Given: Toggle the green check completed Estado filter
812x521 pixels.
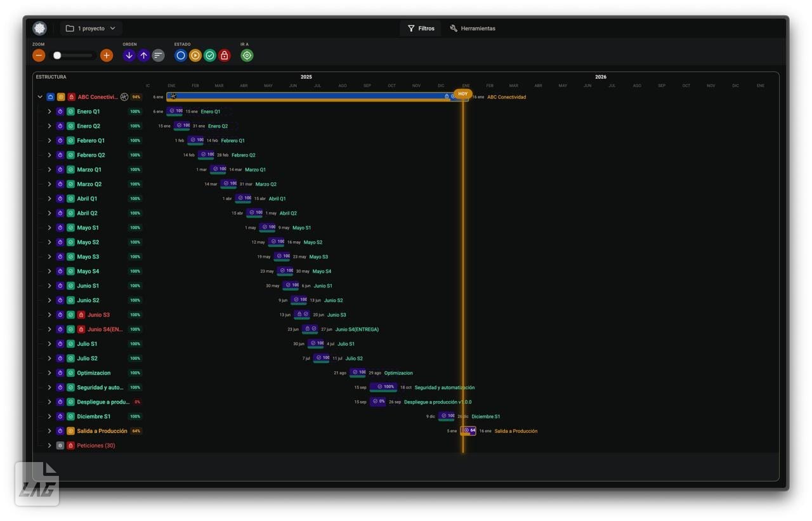Looking at the screenshot, I should [210, 55].
